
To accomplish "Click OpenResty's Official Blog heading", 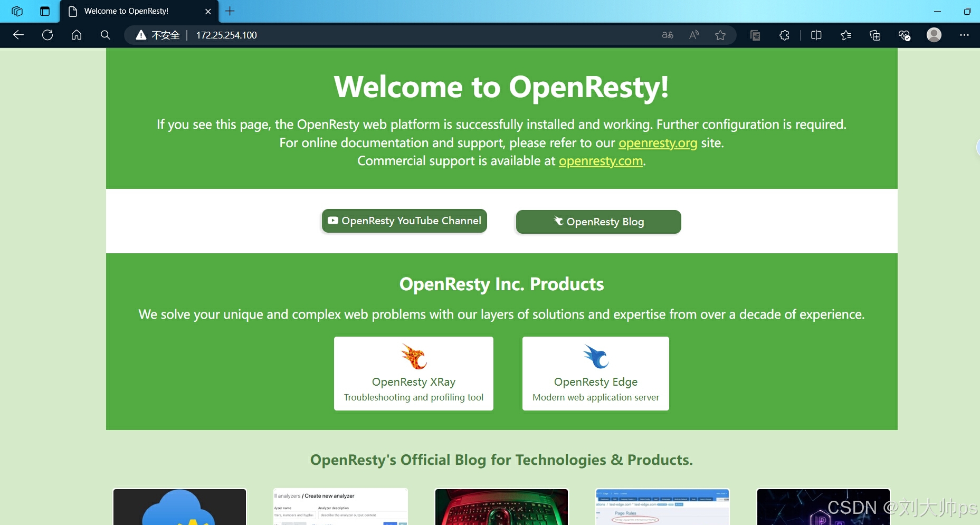I will [x=501, y=460].
